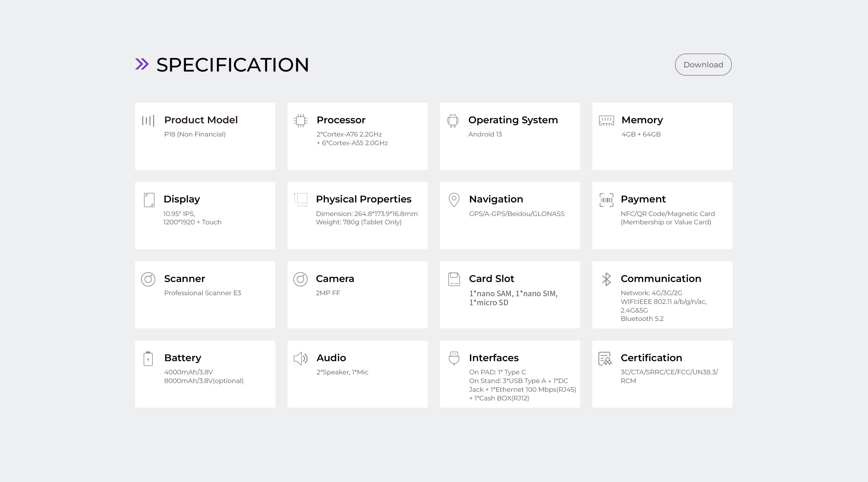Click the Memory RAM module icon
868x482 pixels.
coord(606,120)
